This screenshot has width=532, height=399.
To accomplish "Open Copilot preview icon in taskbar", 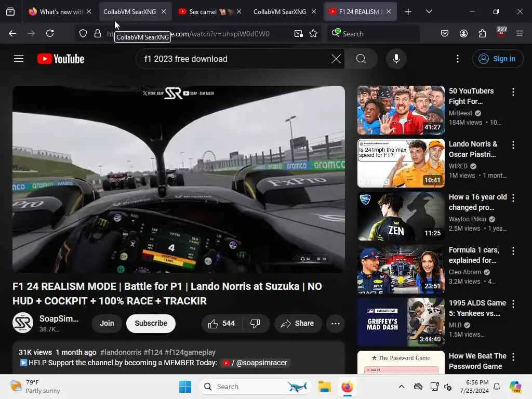I will [x=515, y=387].
